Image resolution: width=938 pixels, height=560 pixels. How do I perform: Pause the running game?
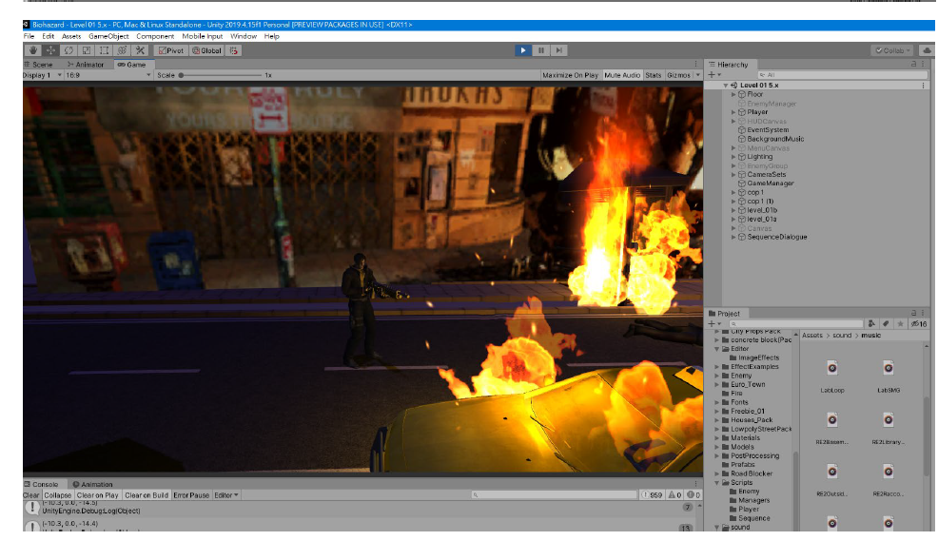pyautogui.click(x=540, y=50)
